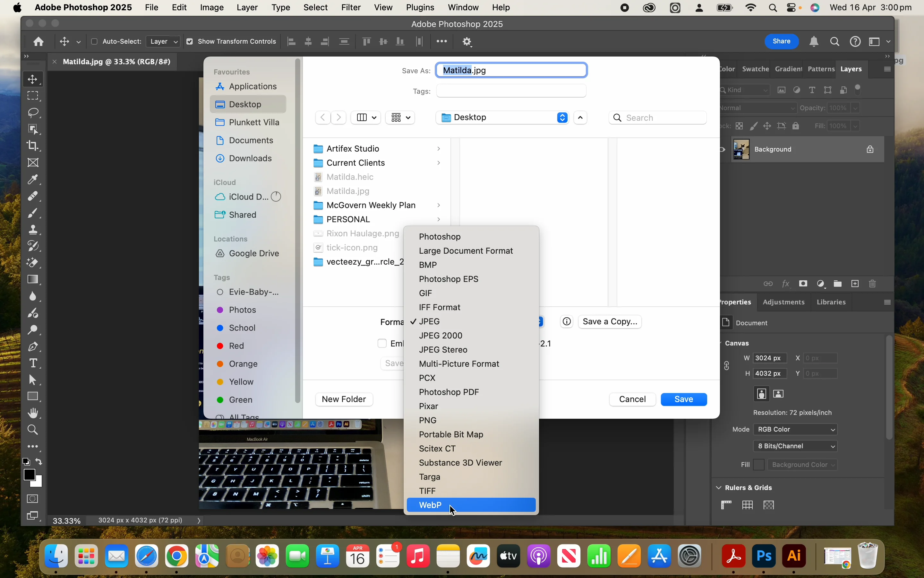Set canvas to portrait orientation
924x578 pixels.
[x=762, y=394]
